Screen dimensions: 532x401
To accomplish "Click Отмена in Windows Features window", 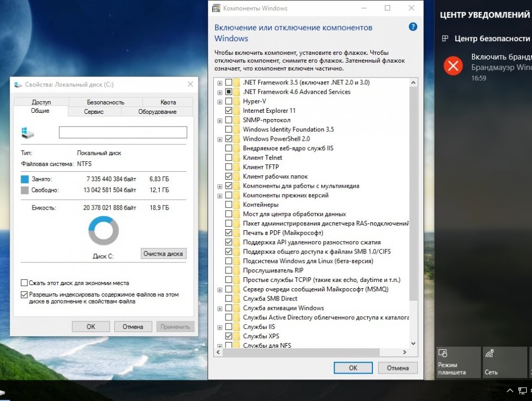I will (x=398, y=368).
